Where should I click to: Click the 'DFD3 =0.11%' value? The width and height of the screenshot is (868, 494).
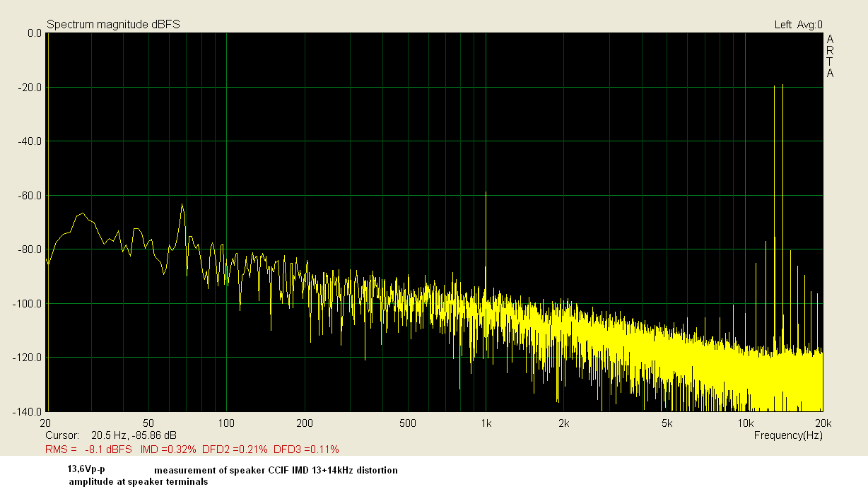pyautogui.click(x=307, y=449)
